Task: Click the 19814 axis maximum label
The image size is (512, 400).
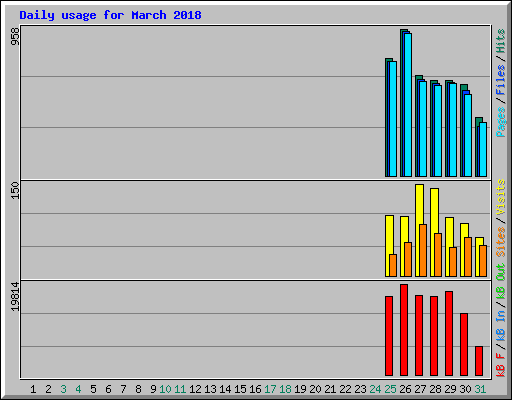Action: (x=15, y=297)
